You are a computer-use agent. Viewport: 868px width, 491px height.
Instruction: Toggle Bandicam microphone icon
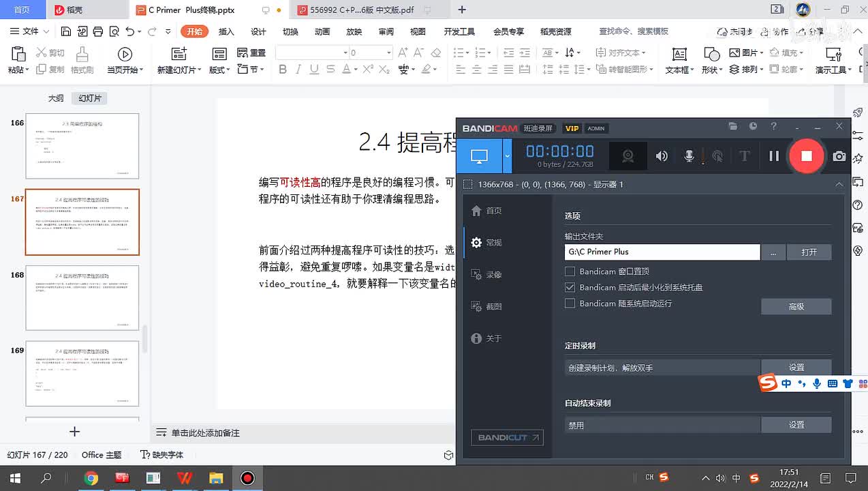click(x=689, y=156)
